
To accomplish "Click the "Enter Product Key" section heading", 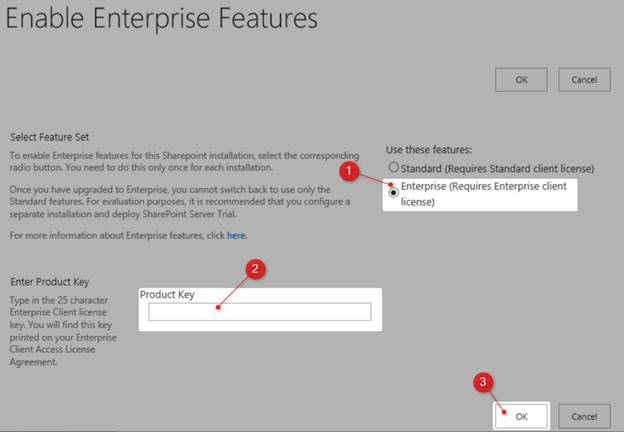I will pyautogui.click(x=54, y=282).
